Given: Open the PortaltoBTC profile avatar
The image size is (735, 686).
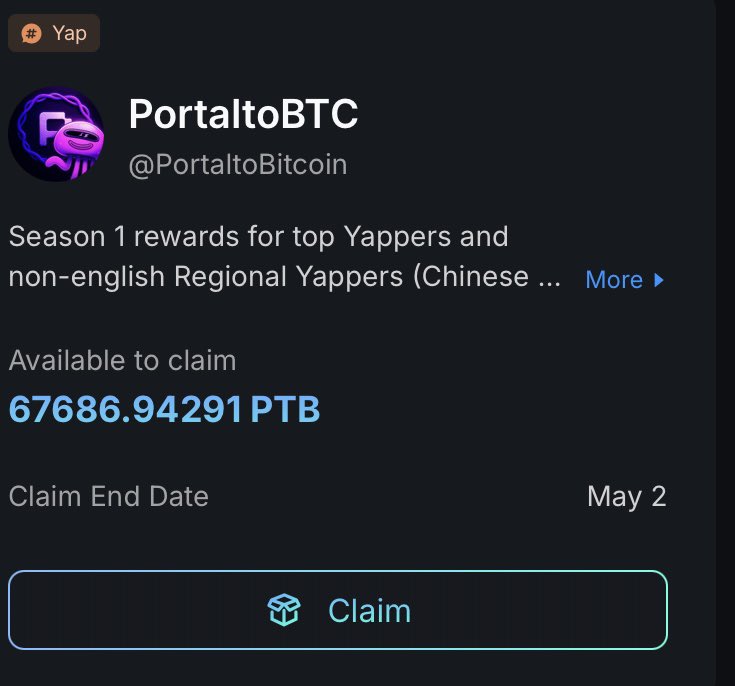Looking at the screenshot, I should [x=57, y=134].
